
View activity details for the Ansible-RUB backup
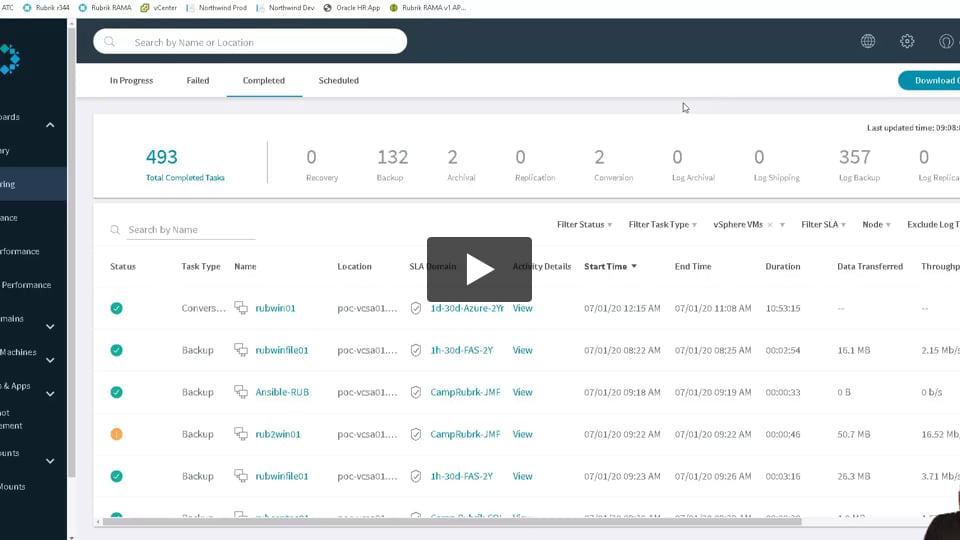(522, 392)
